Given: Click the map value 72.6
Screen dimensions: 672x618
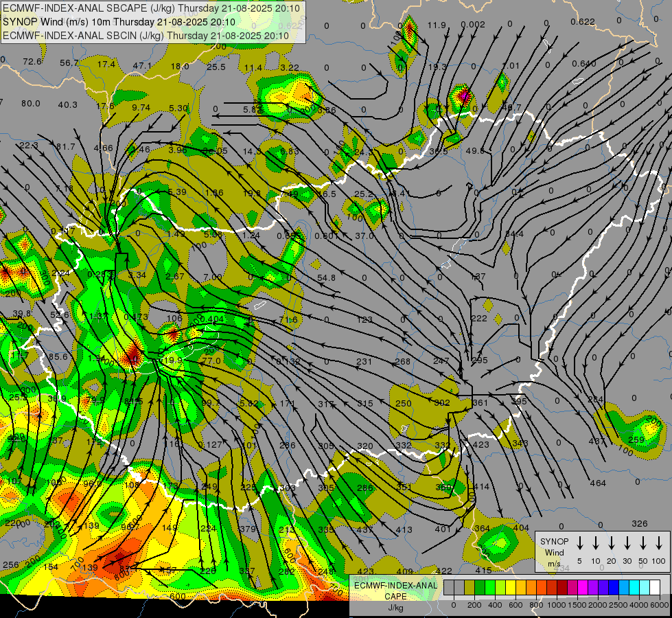Looking at the screenshot, I should [x=32, y=62].
